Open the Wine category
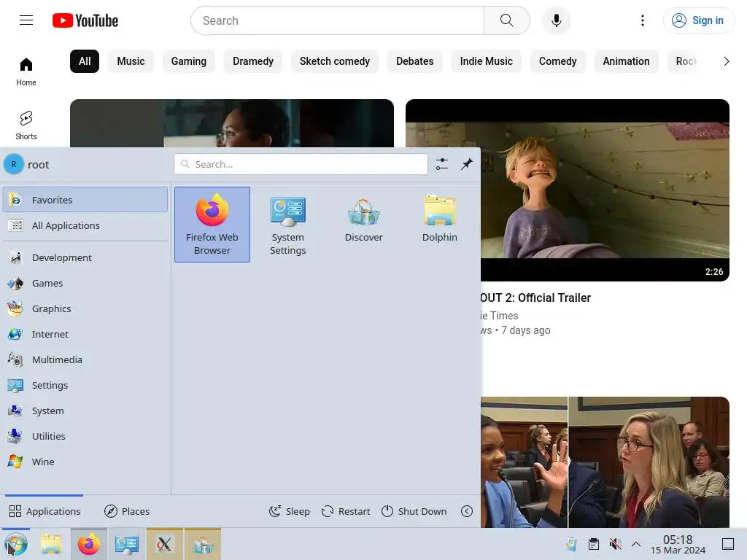747x560 pixels. [x=85, y=462]
